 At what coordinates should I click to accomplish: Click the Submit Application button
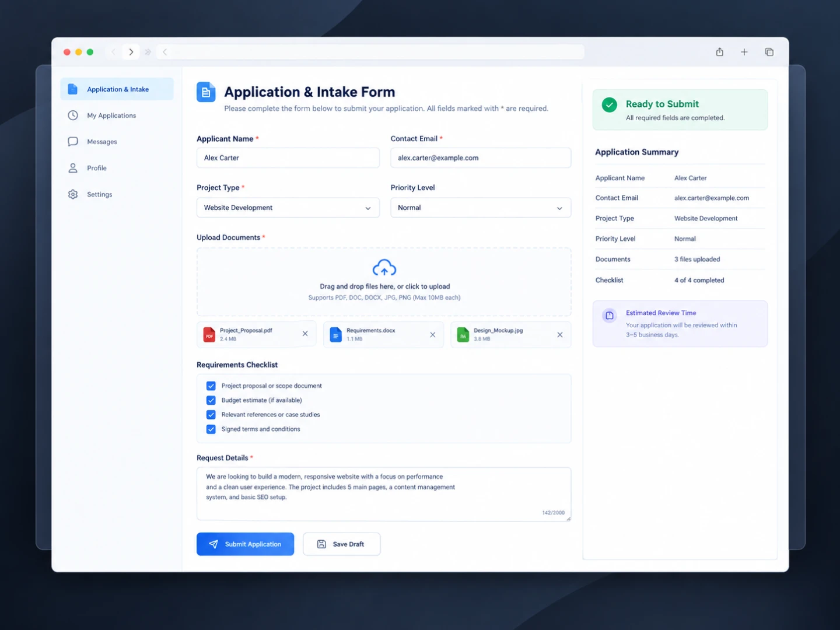[x=246, y=544]
